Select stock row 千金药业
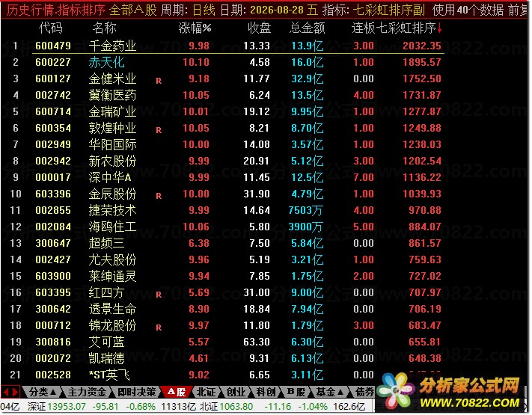 pyautogui.click(x=238, y=46)
